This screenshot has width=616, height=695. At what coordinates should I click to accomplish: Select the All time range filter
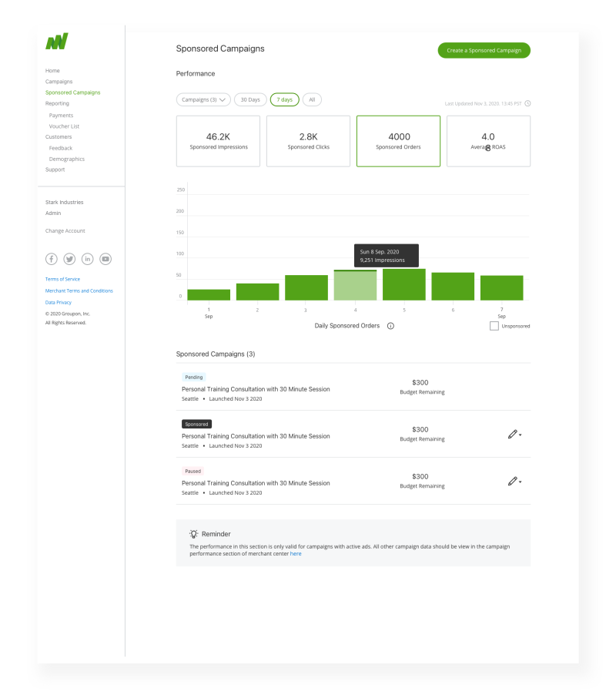pos(312,99)
